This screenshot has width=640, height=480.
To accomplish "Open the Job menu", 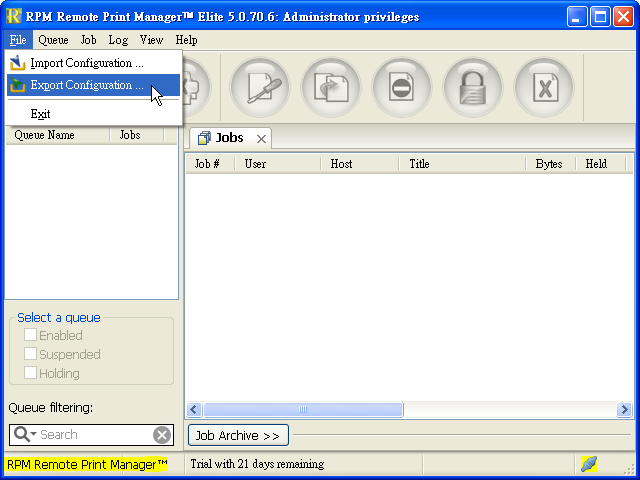I will tap(88, 40).
